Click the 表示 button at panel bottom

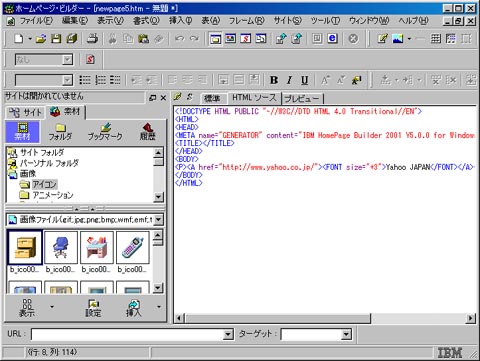[27, 308]
